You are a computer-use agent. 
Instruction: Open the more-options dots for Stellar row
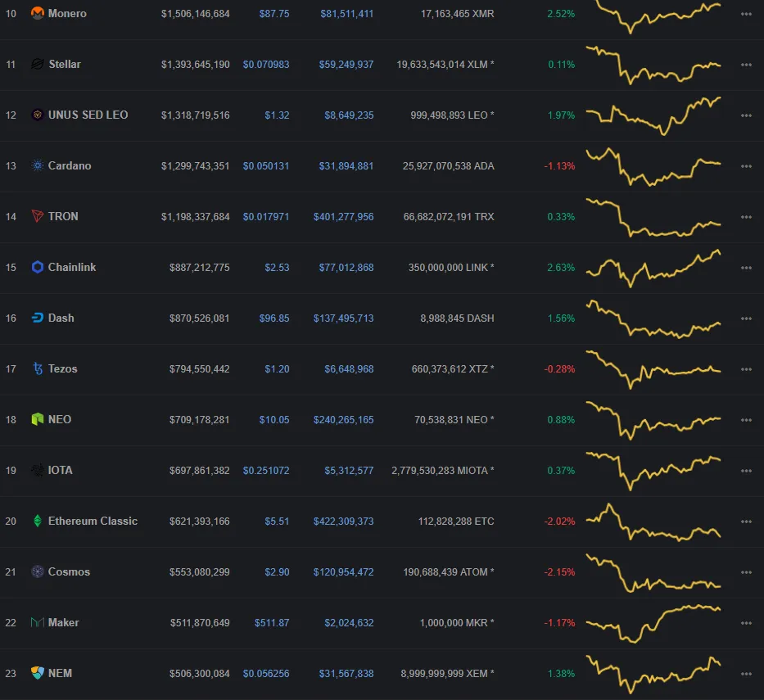point(746,65)
